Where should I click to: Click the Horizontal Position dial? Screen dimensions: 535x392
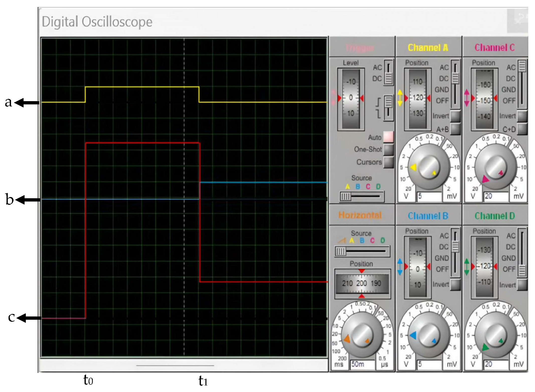[362, 284]
